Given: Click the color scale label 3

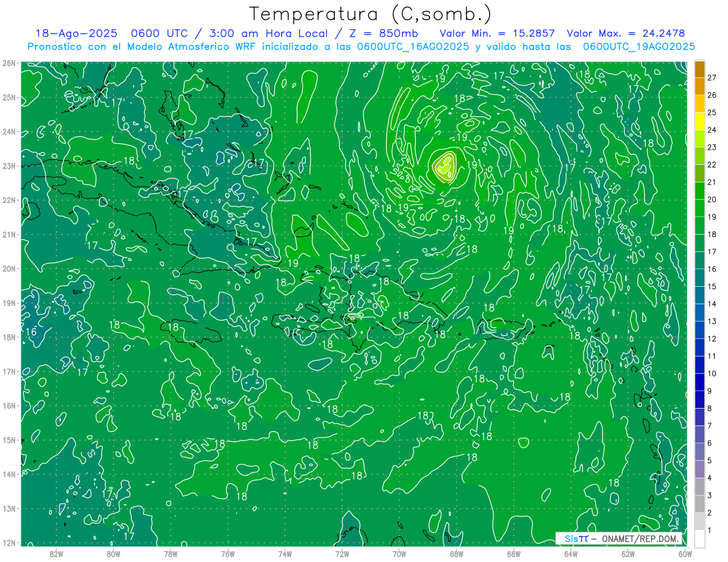Looking at the screenshot, I should tap(710, 495).
